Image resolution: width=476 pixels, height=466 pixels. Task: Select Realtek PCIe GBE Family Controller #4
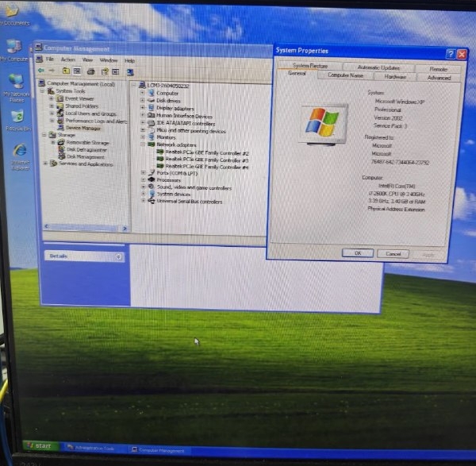point(207,167)
